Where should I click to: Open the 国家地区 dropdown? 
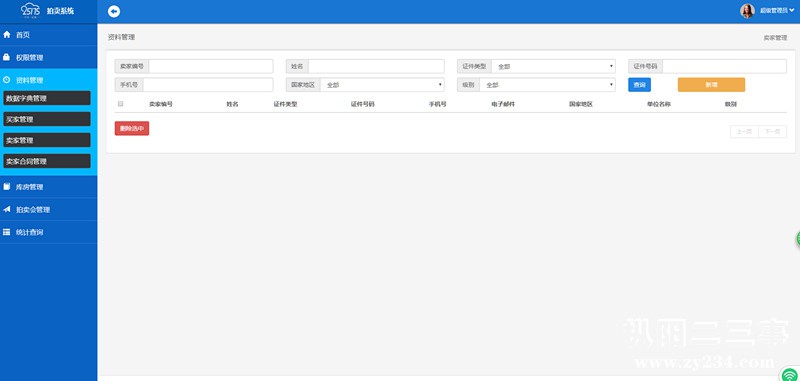click(x=382, y=85)
